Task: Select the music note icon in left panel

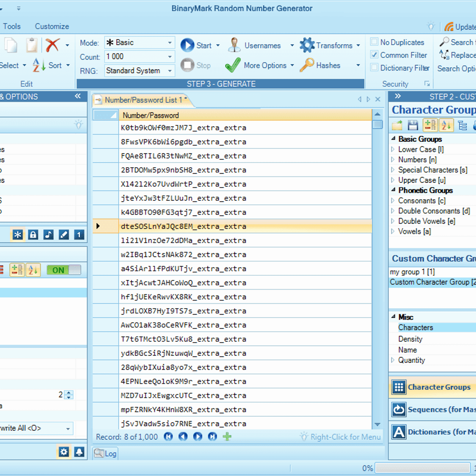Action: click(48, 235)
